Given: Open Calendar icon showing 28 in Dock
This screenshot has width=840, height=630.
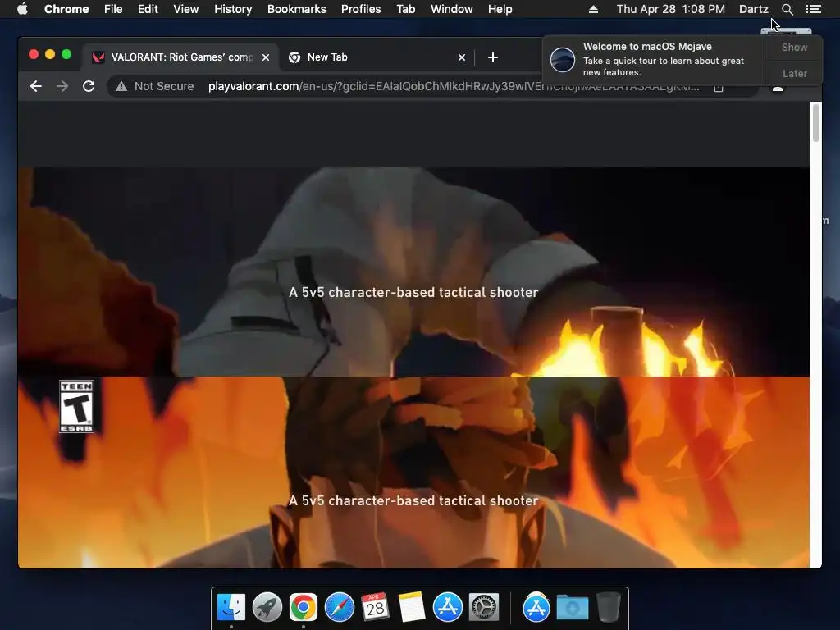Looking at the screenshot, I should click(x=375, y=607).
